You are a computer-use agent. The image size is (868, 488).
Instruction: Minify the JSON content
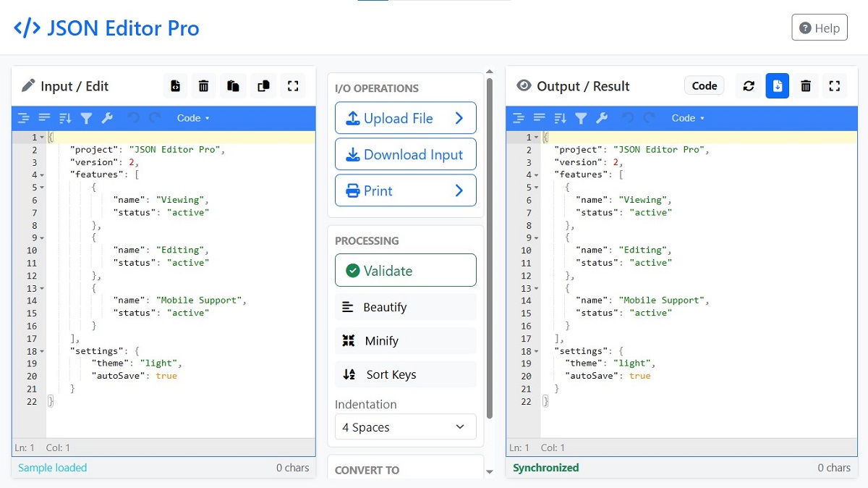[x=405, y=340]
